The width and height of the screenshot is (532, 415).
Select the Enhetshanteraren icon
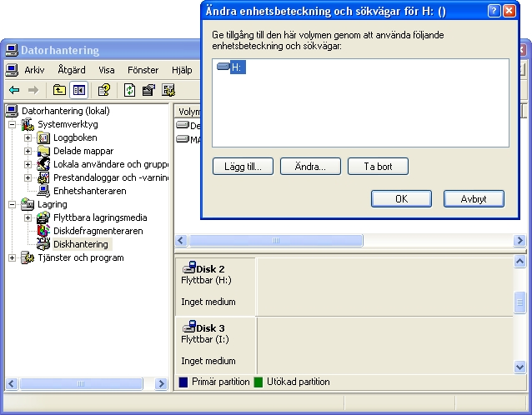(43, 191)
